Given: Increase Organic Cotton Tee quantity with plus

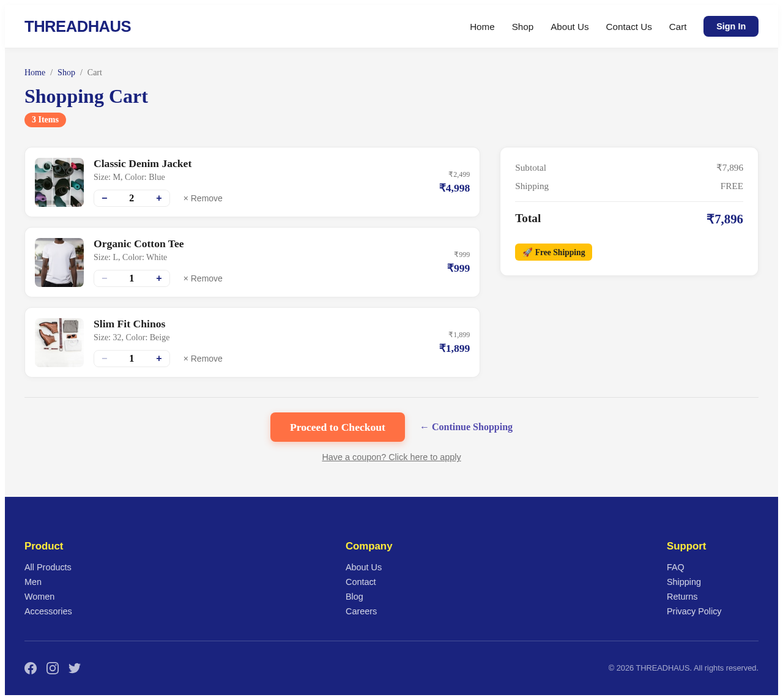Looking at the screenshot, I should point(159,278).
